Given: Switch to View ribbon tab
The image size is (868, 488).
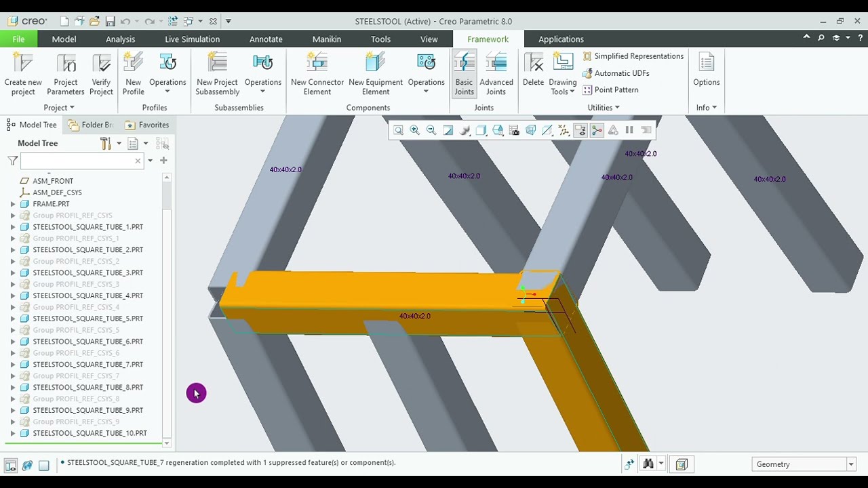Looking at the screenshot, I should (429, 39).
